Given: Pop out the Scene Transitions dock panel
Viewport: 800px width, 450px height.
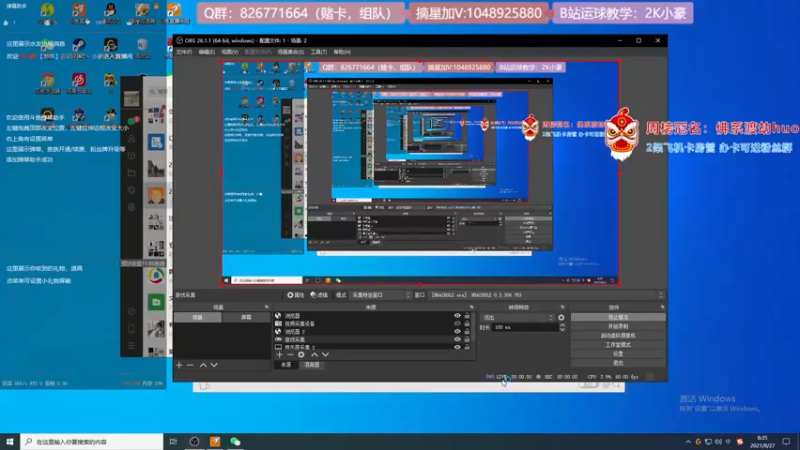Looking at the screenshot, I should click(x=562, y=307).
